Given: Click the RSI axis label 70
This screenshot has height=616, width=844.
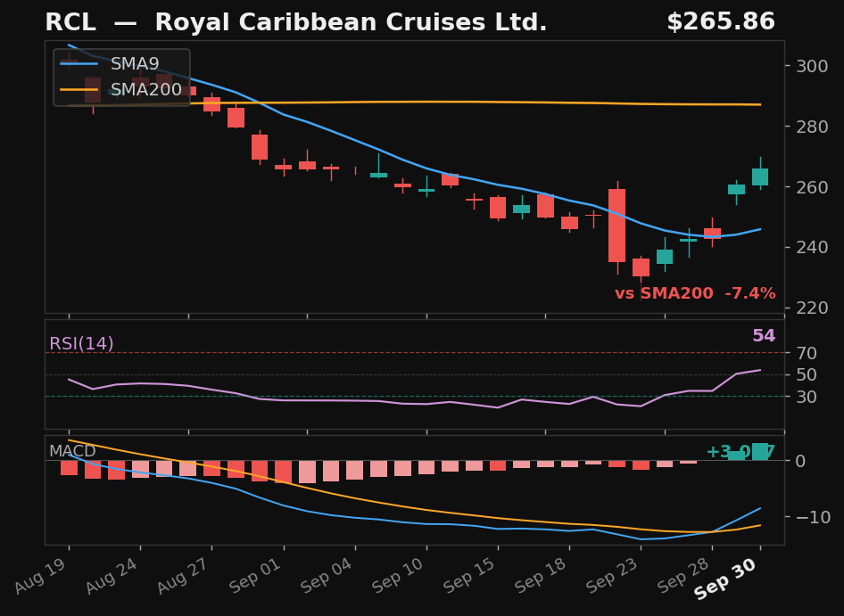Looking at the screenshot, I should coord(807,353).
